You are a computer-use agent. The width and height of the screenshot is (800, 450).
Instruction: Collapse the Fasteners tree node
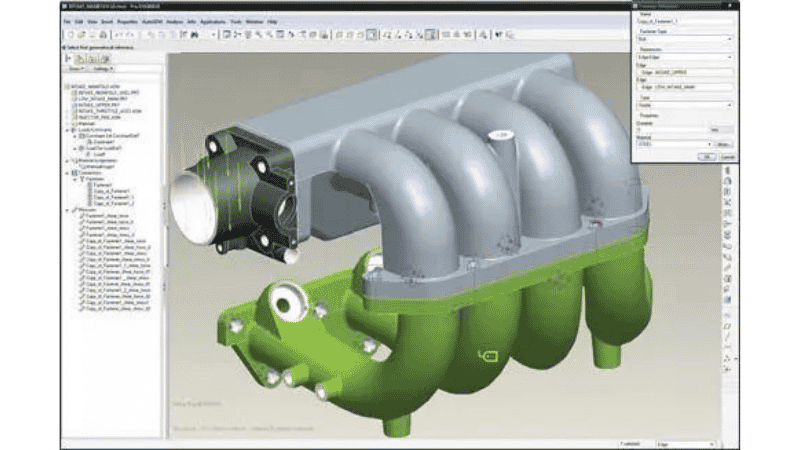(76, 179)
